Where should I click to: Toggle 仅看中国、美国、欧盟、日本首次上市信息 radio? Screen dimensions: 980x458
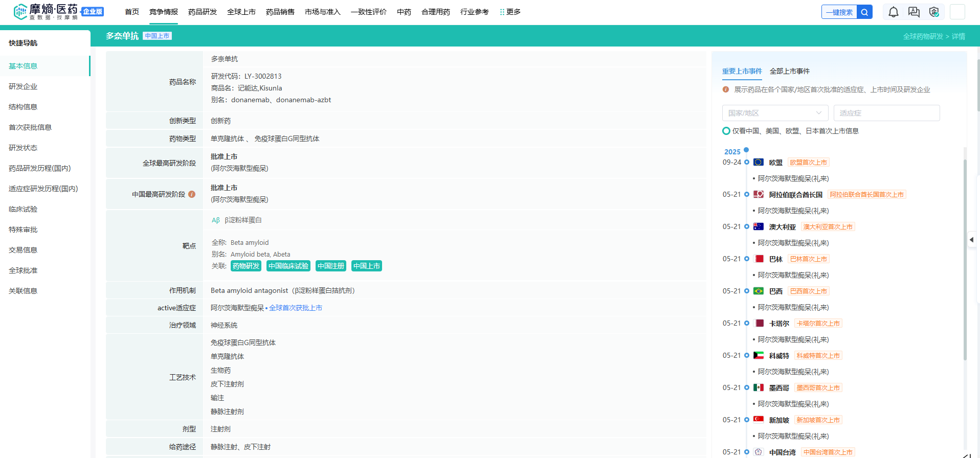pyautogui.click(x=726, y=131)
